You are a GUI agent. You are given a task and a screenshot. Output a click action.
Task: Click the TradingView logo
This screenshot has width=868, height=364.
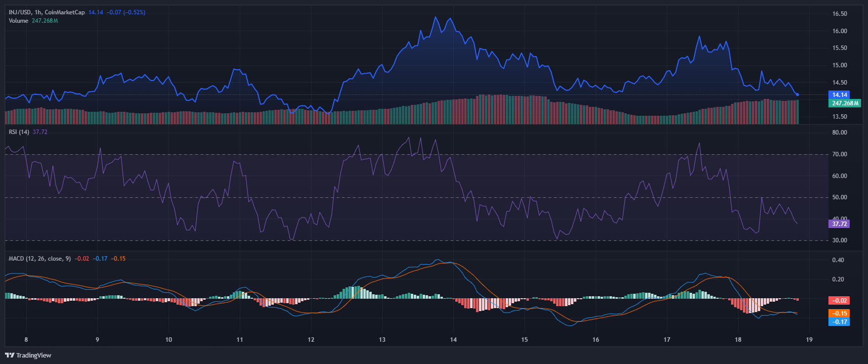(28, 355)
